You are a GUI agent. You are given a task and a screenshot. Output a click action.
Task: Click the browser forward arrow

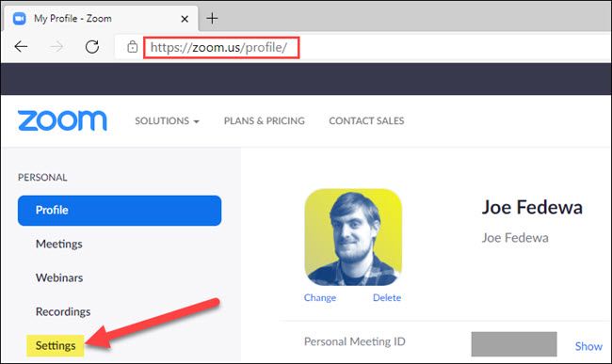click(56, 47)
